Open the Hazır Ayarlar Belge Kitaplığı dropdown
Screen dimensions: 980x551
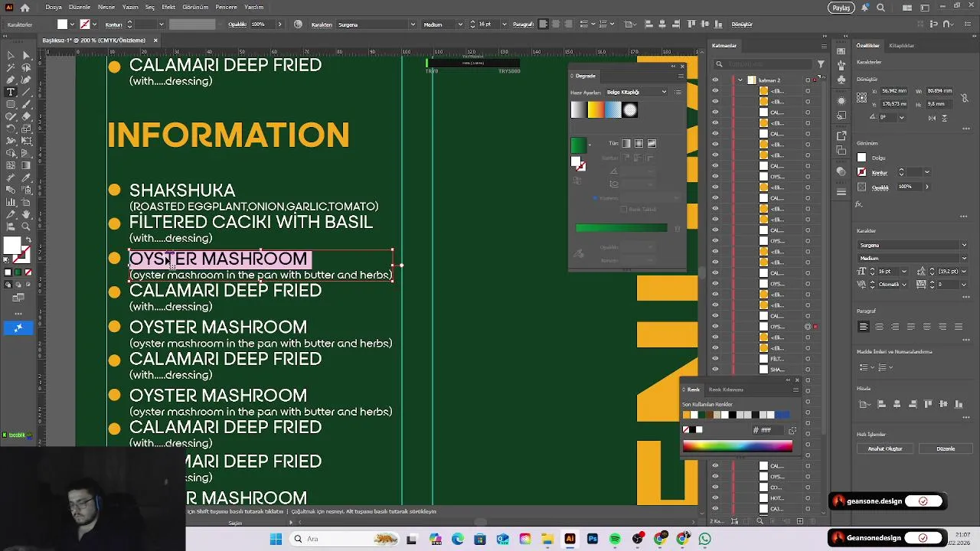(x=636, y=92)
